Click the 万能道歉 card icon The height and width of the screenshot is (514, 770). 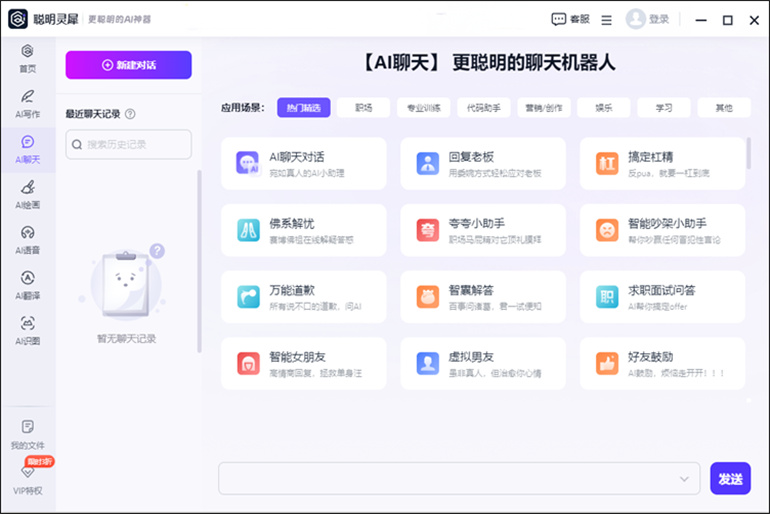[248, 297]
